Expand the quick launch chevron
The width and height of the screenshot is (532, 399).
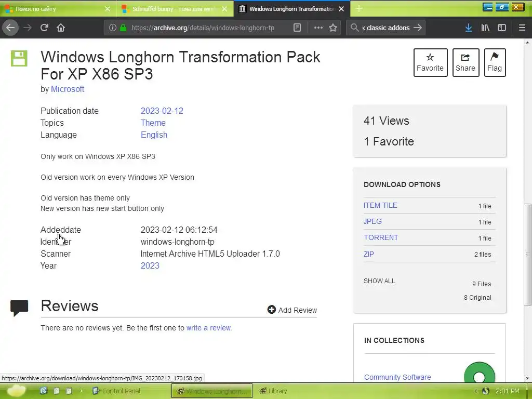tap(82, 391)
